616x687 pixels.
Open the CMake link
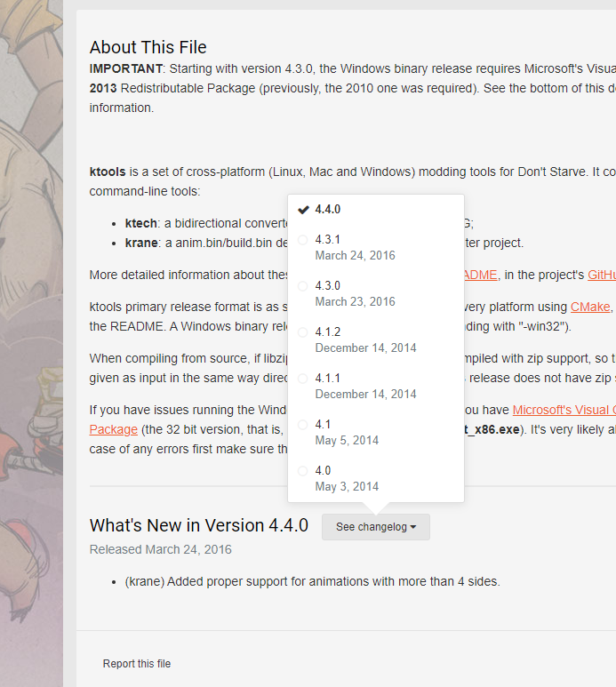[590, 307]
